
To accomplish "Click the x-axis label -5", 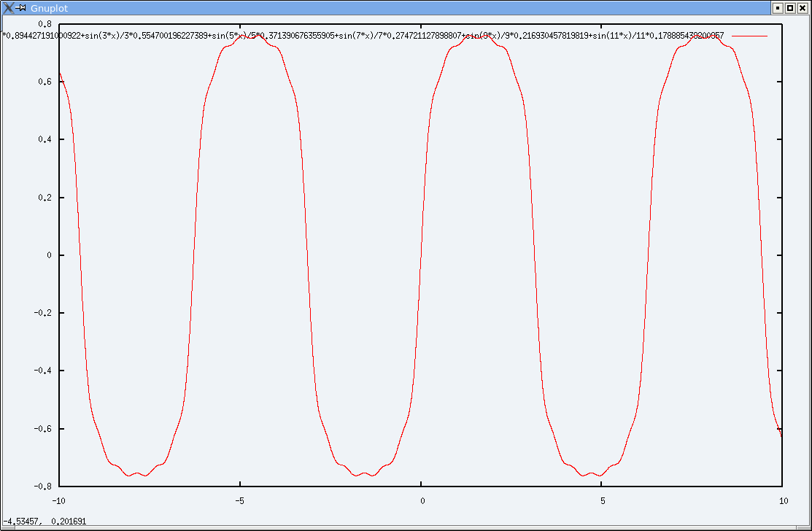I will [239, 501].
